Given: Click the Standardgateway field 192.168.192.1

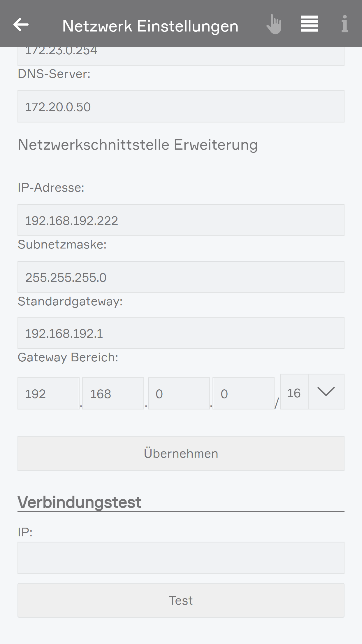Looking at the screenshot, I should click(181, 333).
